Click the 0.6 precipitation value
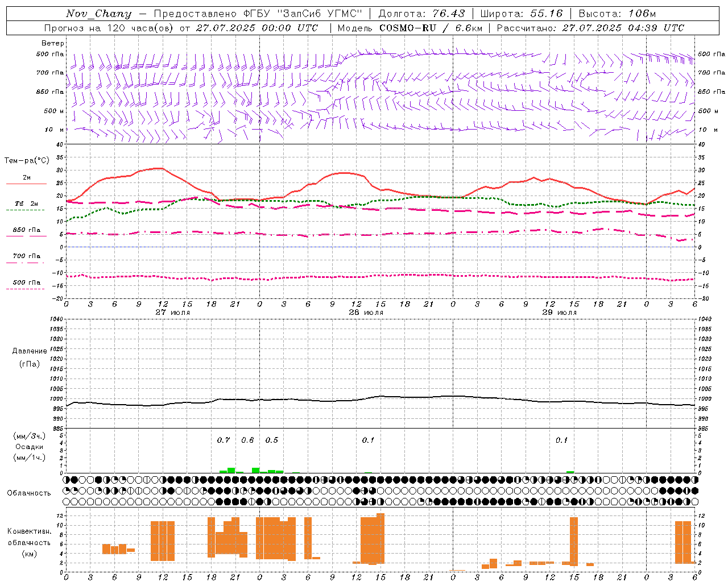The width and height of the screenshot is (728, 582). click(x=247, y=440)
